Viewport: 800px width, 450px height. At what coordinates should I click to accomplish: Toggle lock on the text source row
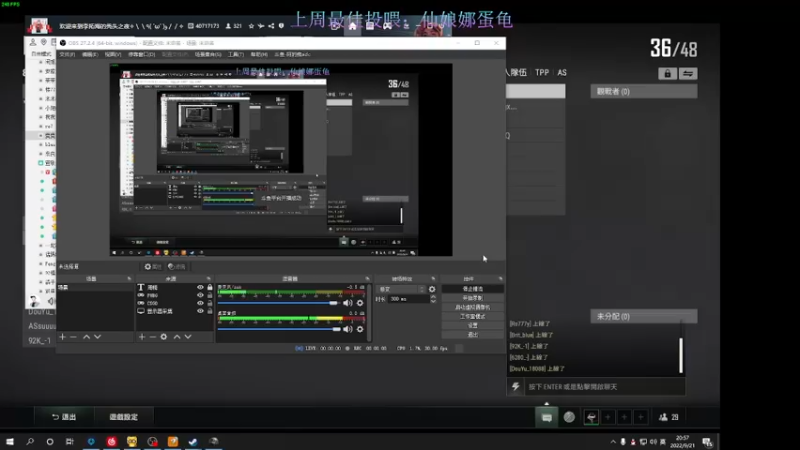210,288
